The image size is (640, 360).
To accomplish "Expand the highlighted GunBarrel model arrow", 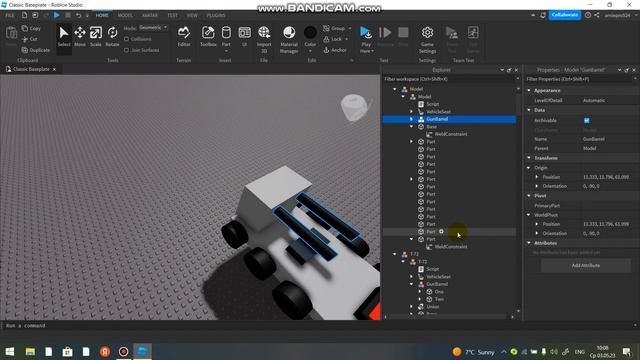I will (x=411, y=119).
